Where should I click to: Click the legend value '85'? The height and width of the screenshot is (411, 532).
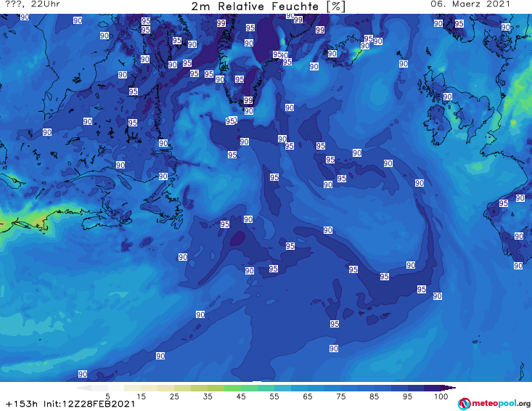click(x=374, y=396)
